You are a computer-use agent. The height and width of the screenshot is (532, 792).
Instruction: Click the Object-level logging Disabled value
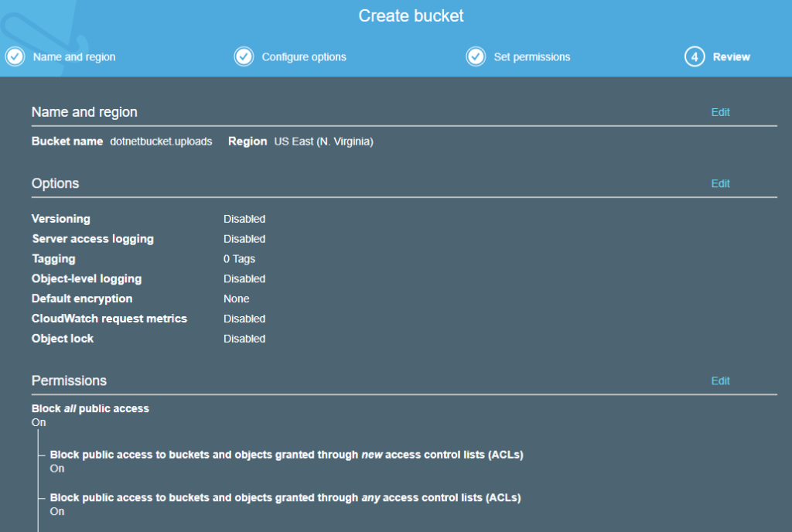tap(244, 278)
